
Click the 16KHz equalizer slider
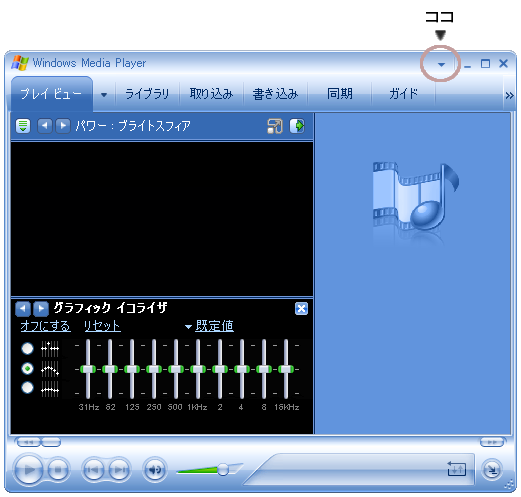tap(286, 369)
